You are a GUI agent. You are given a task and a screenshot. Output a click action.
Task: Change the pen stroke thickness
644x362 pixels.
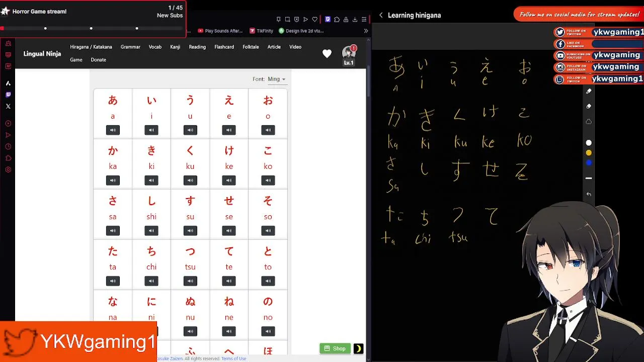pos(589,178)
